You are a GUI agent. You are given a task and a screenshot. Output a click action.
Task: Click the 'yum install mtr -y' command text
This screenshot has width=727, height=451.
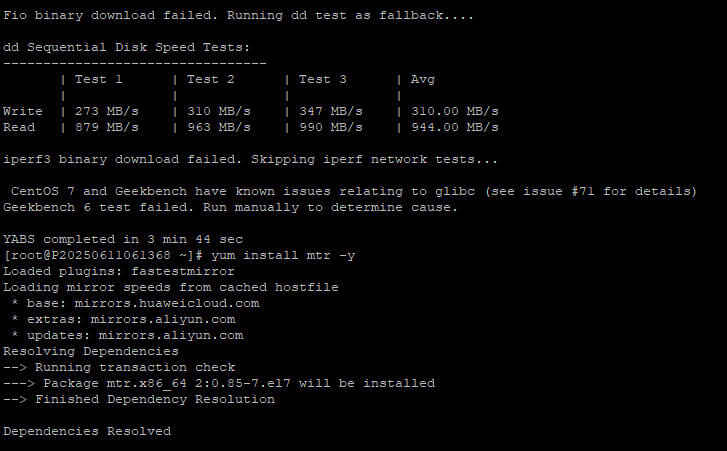[283, 255]
